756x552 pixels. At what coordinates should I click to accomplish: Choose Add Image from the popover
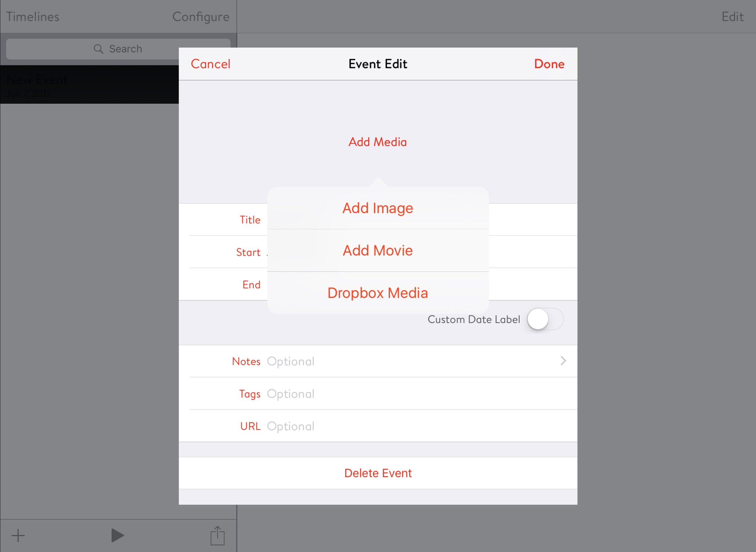click(x=378, y=208)
